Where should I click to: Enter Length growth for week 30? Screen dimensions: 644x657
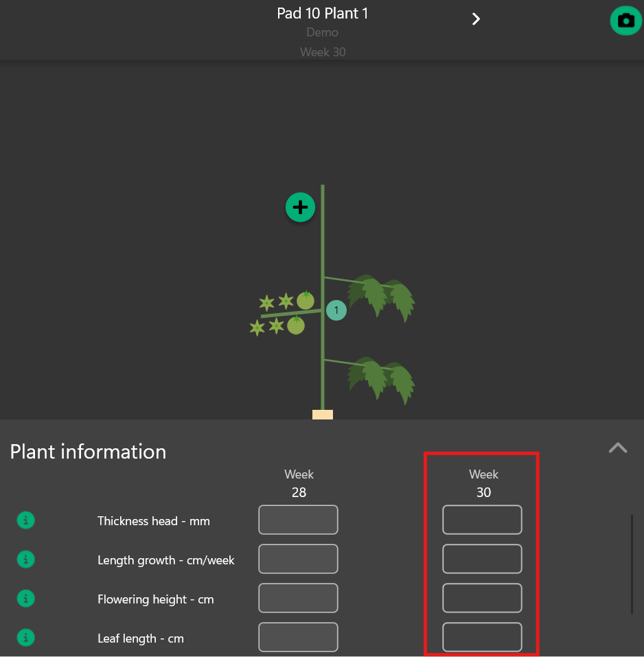482,559
